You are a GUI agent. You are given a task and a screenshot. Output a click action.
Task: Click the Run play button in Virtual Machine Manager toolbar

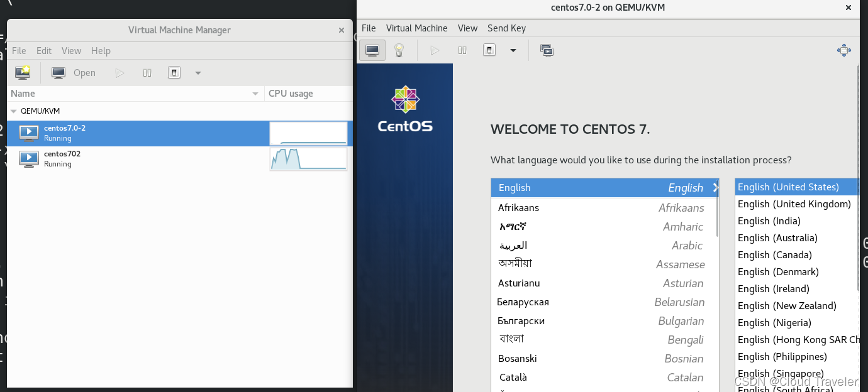[120, 73]
